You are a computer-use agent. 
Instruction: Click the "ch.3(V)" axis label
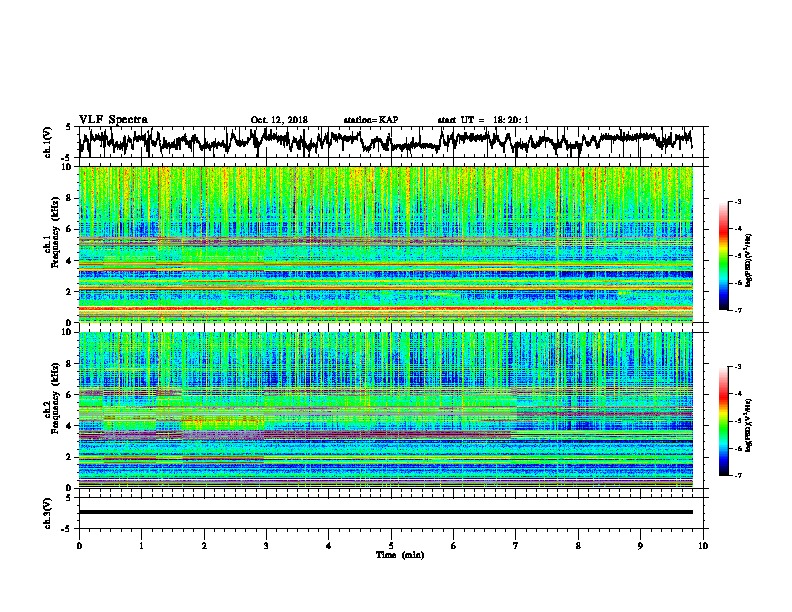click(48, 513)
